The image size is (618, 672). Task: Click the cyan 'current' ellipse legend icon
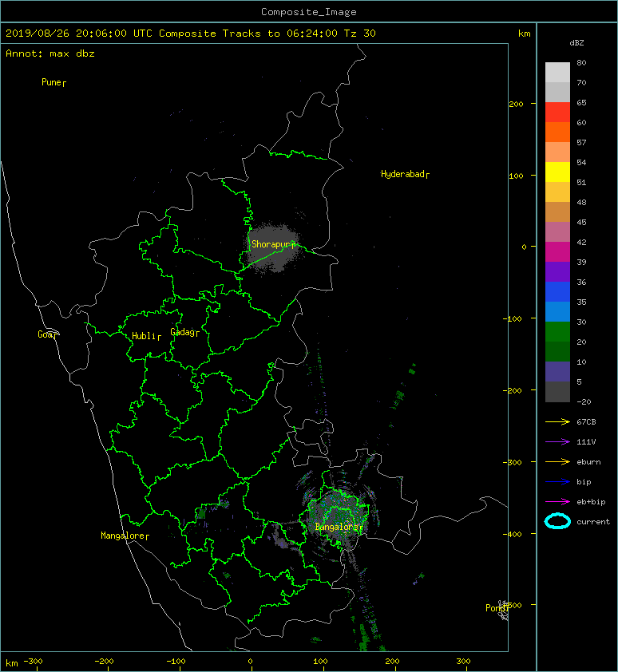[x=557, y=521]
